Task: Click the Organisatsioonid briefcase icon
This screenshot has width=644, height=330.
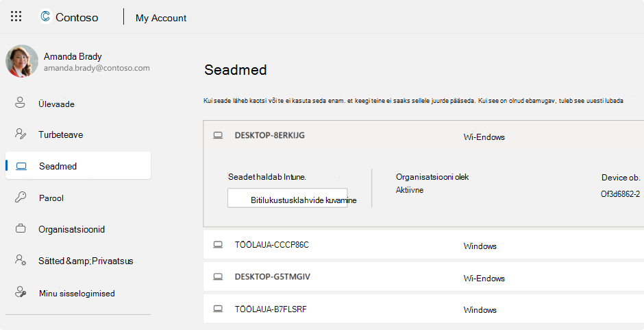Action: 21,228
